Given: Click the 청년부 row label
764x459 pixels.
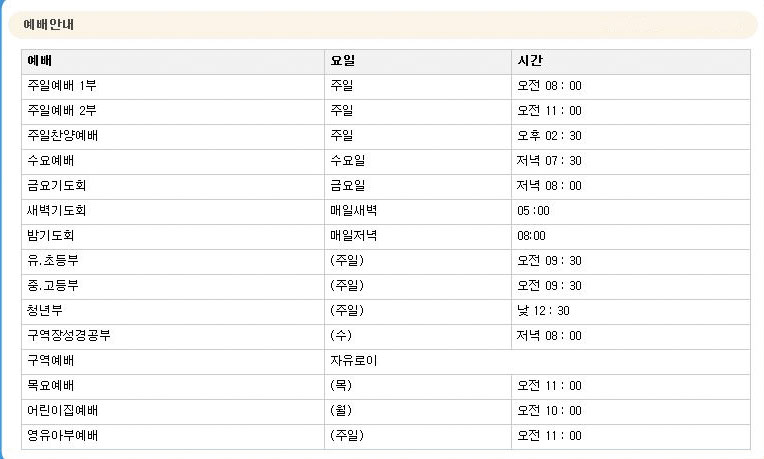Looking at the screenshot, I should click(45, 311).
